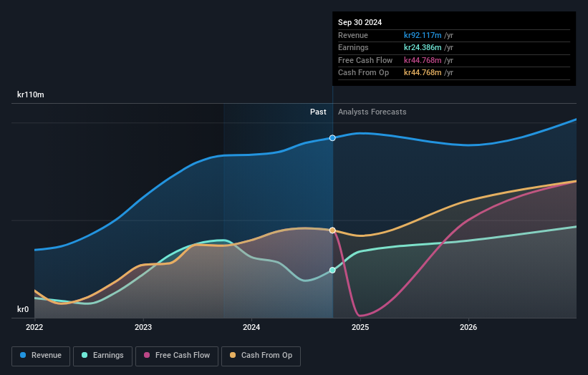Click the Cash From Op label in tooltip
The width and height of the screenshot is (588, 375).
[363, 73]
